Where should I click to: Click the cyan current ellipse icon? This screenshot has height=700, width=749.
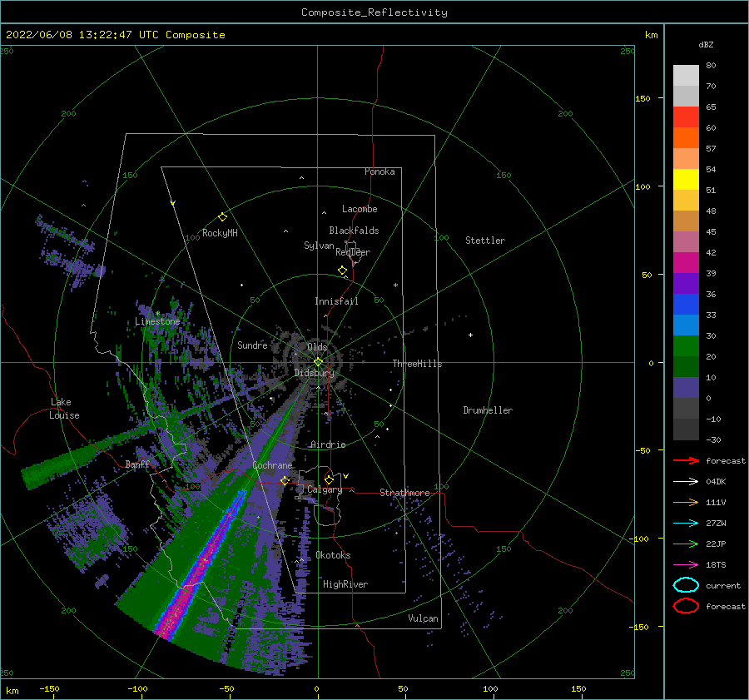click(686, 585)
